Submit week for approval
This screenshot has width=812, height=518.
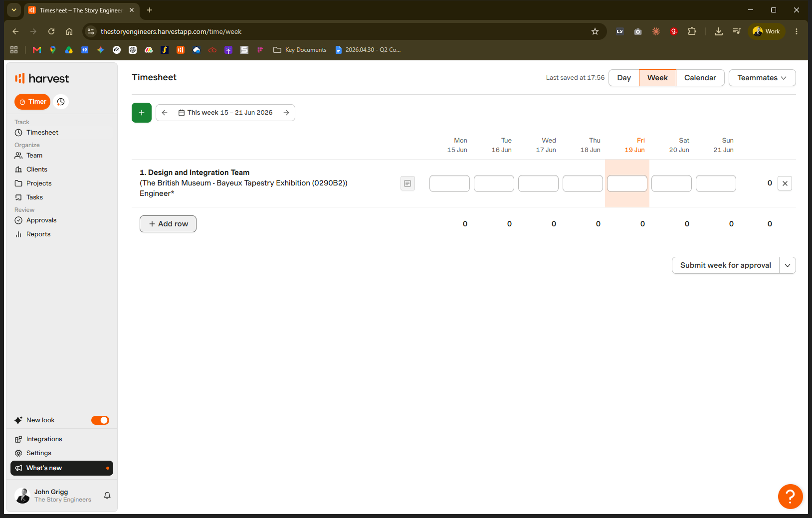pos(726,265)
